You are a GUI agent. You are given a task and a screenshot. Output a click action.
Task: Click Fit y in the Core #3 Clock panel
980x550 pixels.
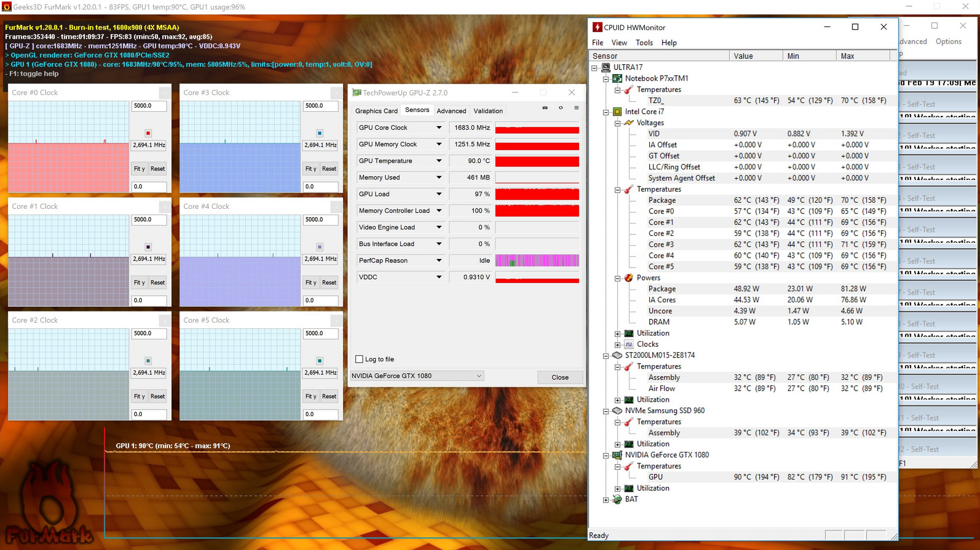[311, 169]
